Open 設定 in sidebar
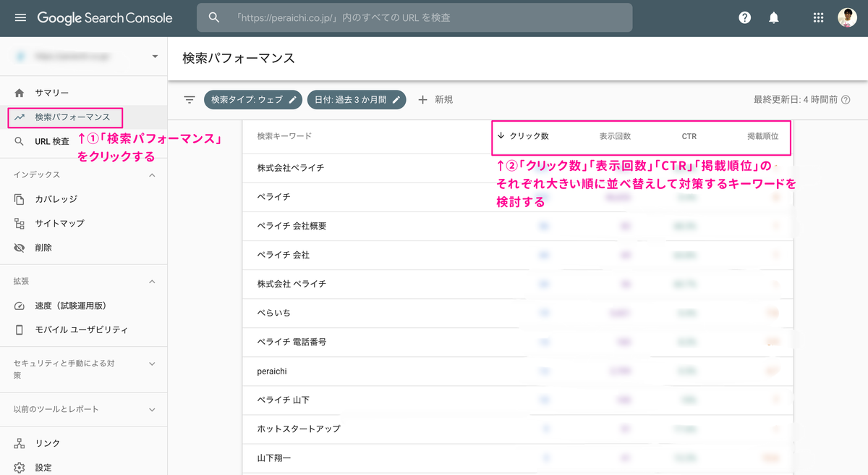 (x=83, y=468)
